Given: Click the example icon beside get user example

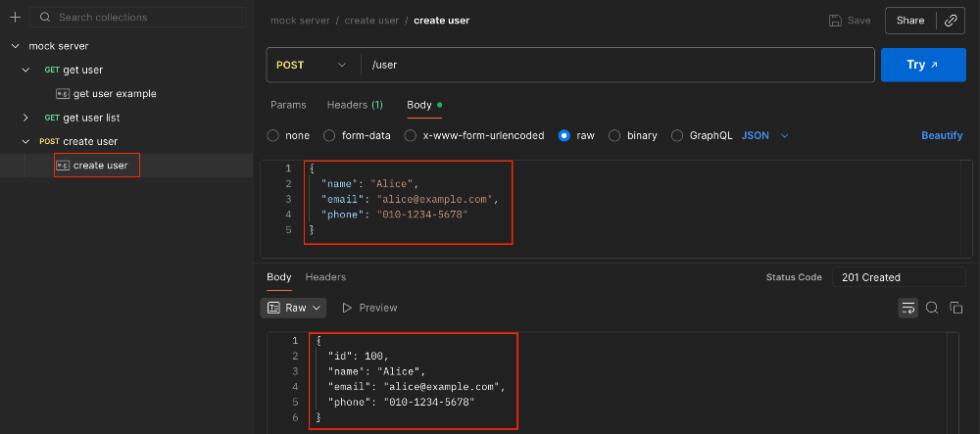Looking at the screenshot, I should pos(63,94).
